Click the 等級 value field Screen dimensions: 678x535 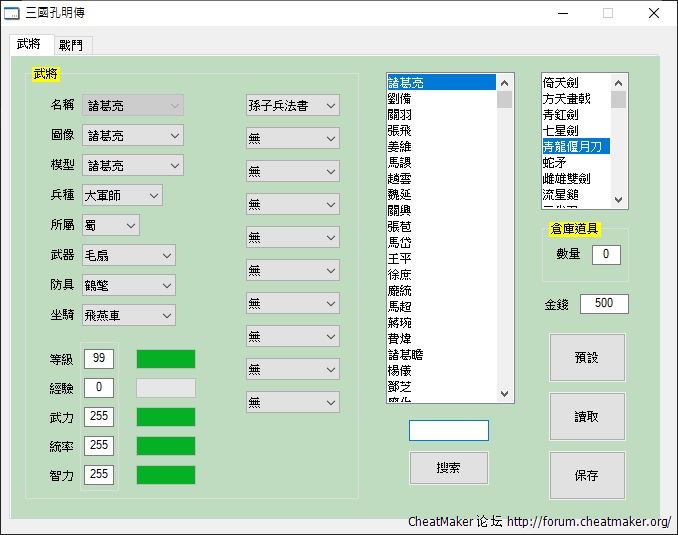coord(99,358)
